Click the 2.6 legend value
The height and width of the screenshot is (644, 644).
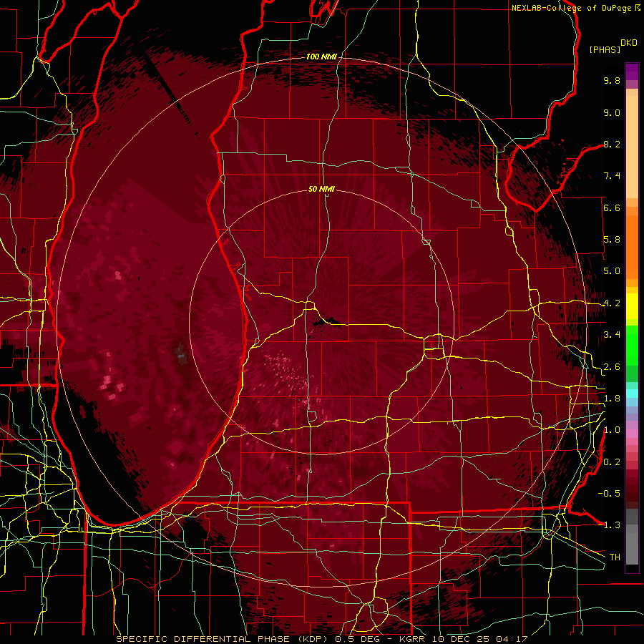(x=612, y=367)
